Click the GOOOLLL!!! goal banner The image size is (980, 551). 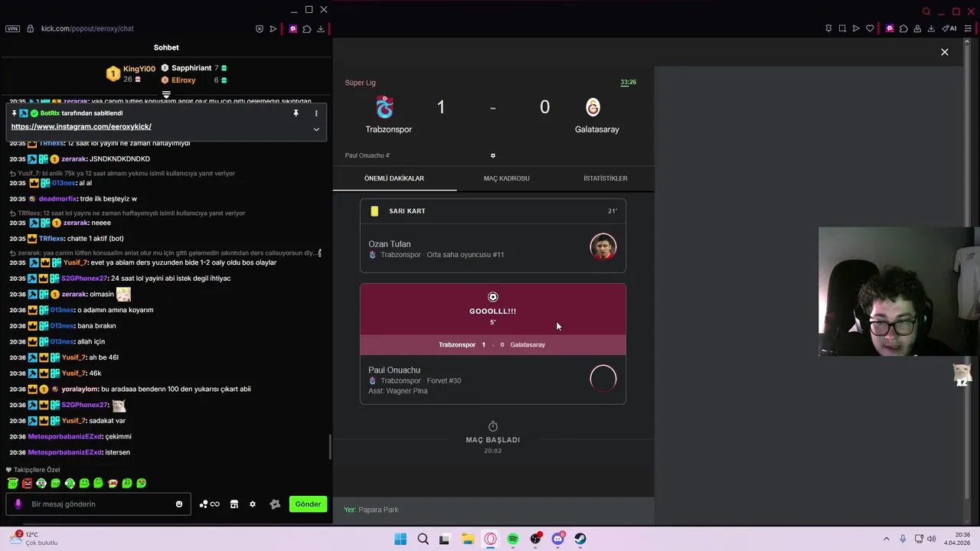(493, 310)
